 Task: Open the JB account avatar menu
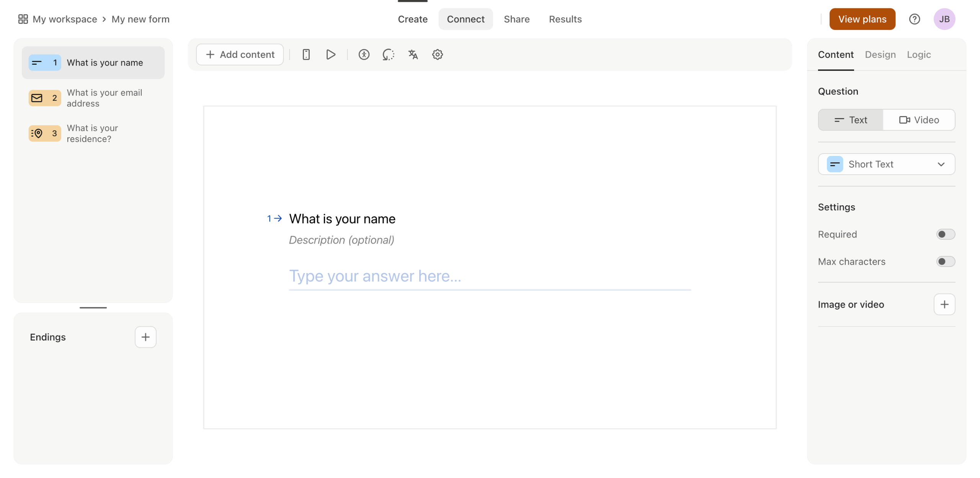944,19
